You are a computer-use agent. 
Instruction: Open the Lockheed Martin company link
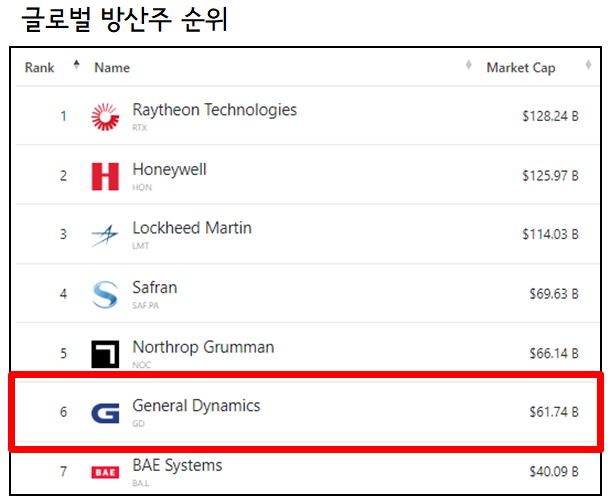click(x=192, y=228)
